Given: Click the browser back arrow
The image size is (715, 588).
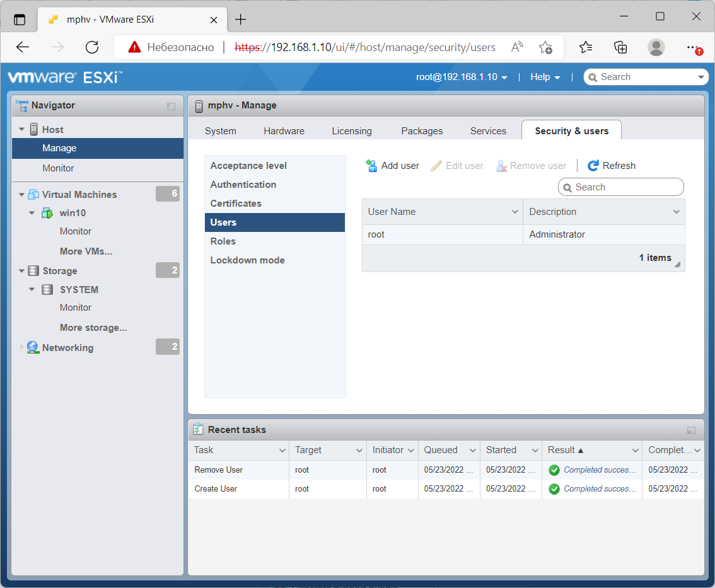Looking at the screenshot, I should (22, 47).
